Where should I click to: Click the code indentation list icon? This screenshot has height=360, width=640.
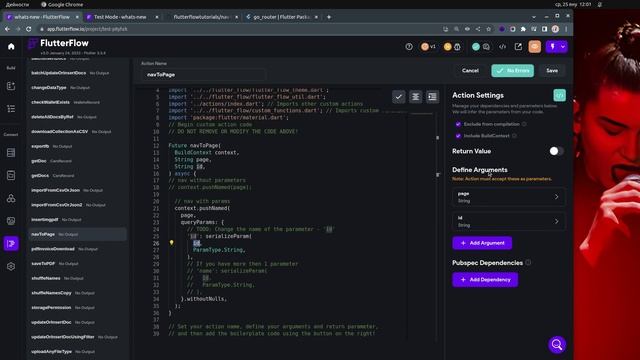(432, 97)
